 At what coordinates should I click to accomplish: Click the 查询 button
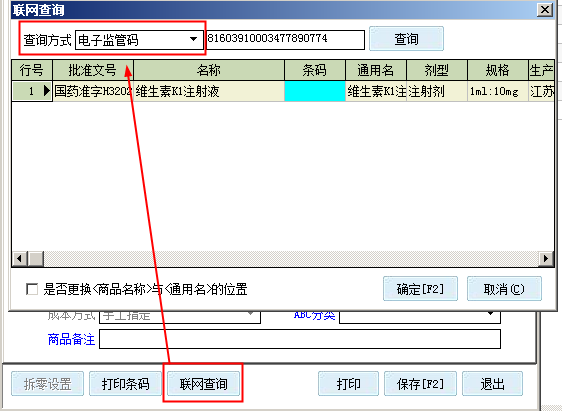point(406,39)
